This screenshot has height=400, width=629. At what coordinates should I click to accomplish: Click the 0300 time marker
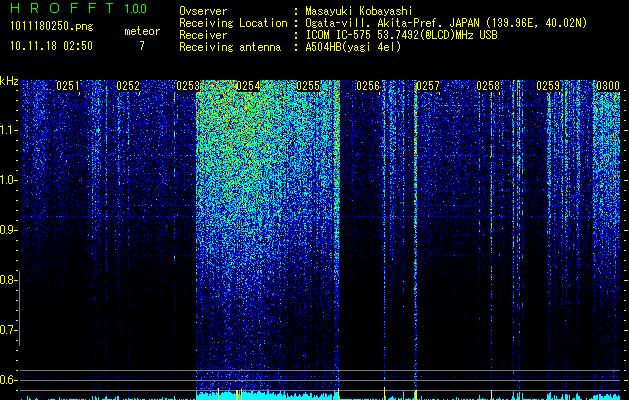[x=608, y=86]
